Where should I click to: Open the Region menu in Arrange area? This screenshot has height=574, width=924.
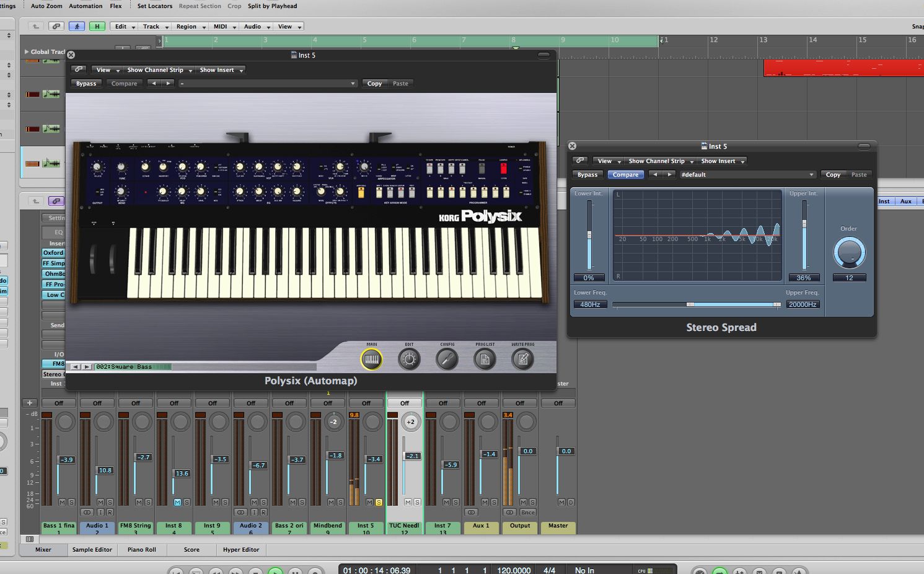click(190, 27)
